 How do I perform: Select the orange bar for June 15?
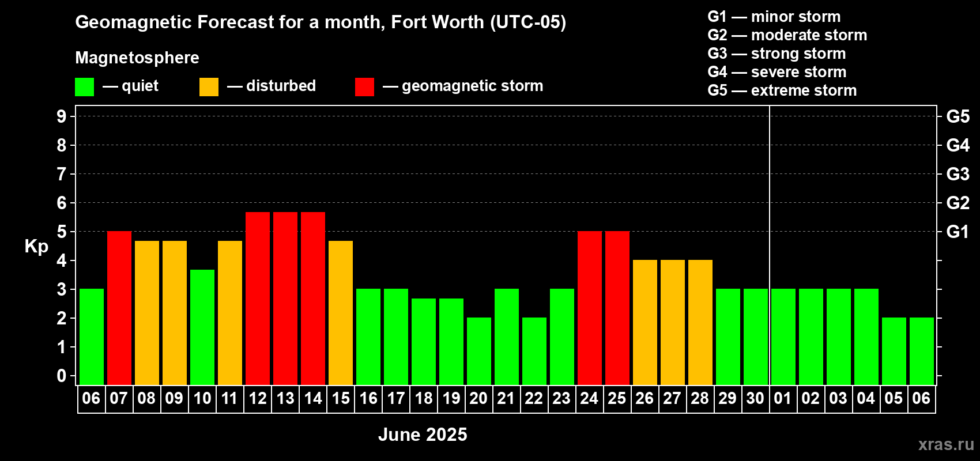pos(341,313)
